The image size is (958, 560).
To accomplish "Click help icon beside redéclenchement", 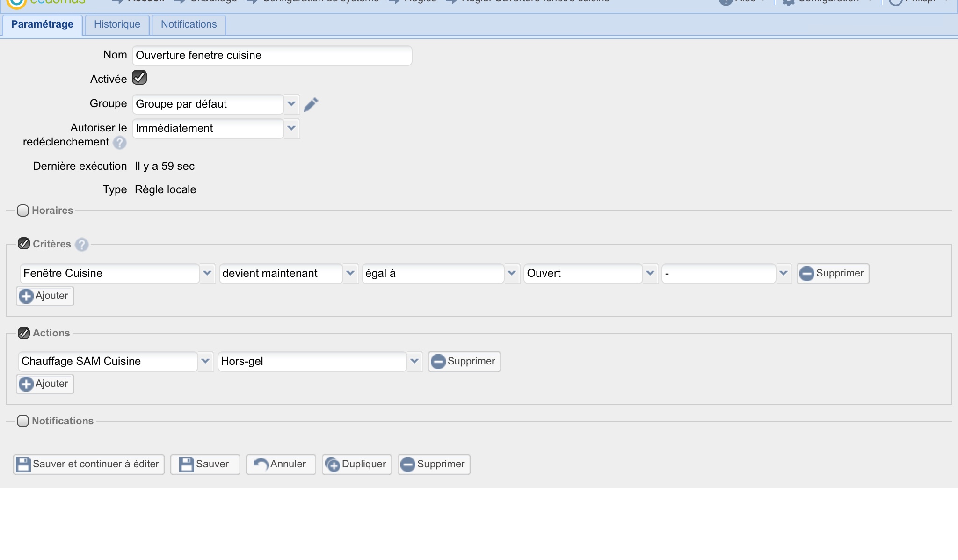I will pos(120,143).
